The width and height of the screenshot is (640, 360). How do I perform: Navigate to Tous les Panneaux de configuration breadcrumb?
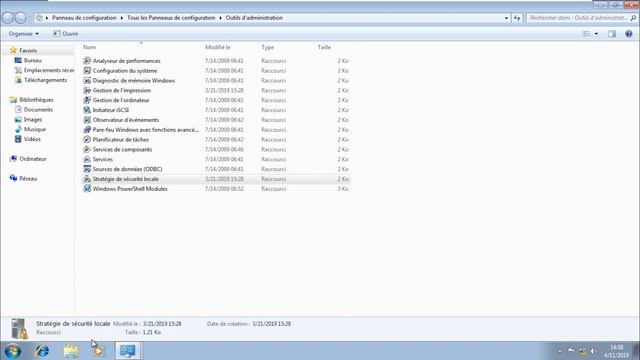171,18
